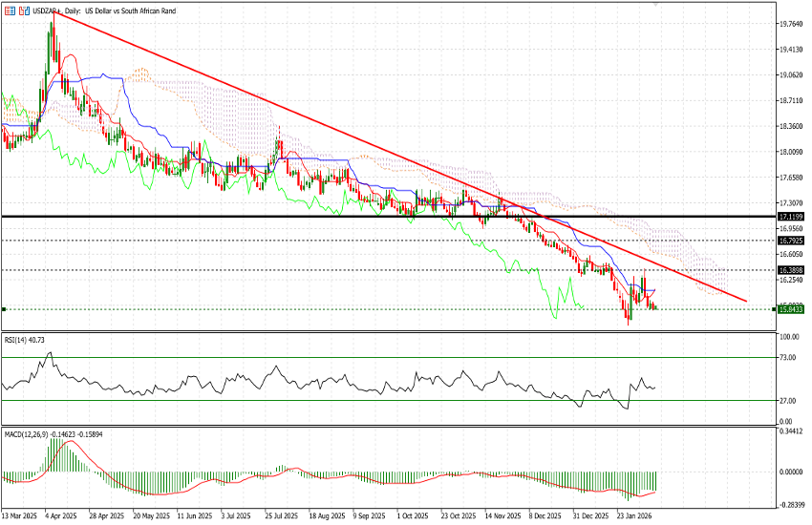Select the lower green RSI level line at 27
The width and height of the screenshot is (812, 525).
382,401
